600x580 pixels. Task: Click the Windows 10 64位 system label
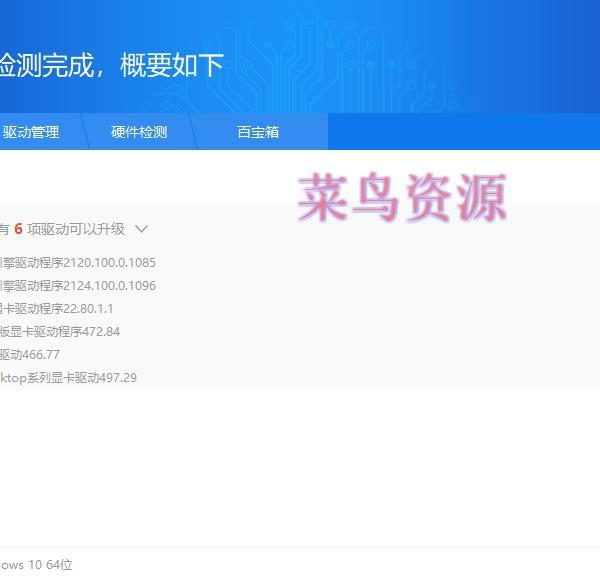point(36,565)
